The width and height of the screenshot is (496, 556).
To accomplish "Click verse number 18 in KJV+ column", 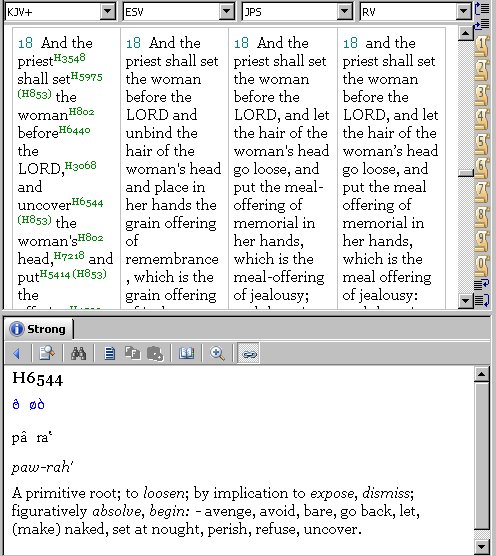I will 25,43.
